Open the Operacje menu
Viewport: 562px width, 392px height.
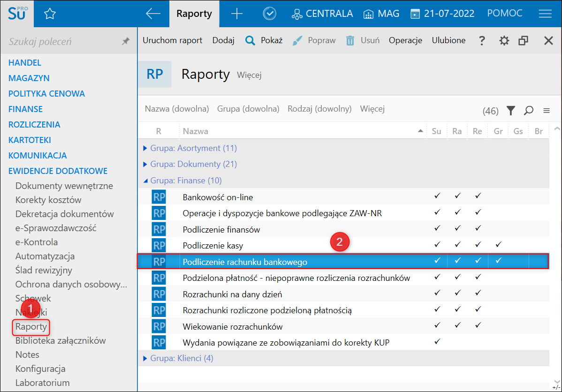pos(405,40)
